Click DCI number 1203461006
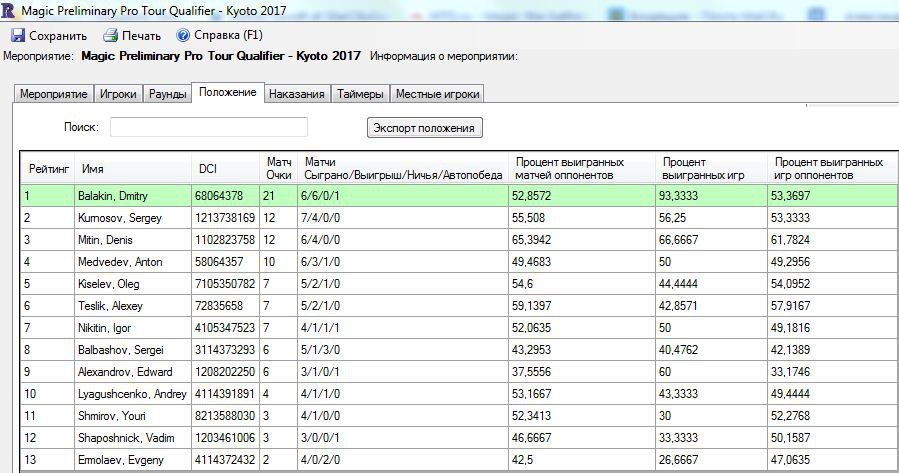899x473 pixels. pyautogui.click(x=225, y=437)
